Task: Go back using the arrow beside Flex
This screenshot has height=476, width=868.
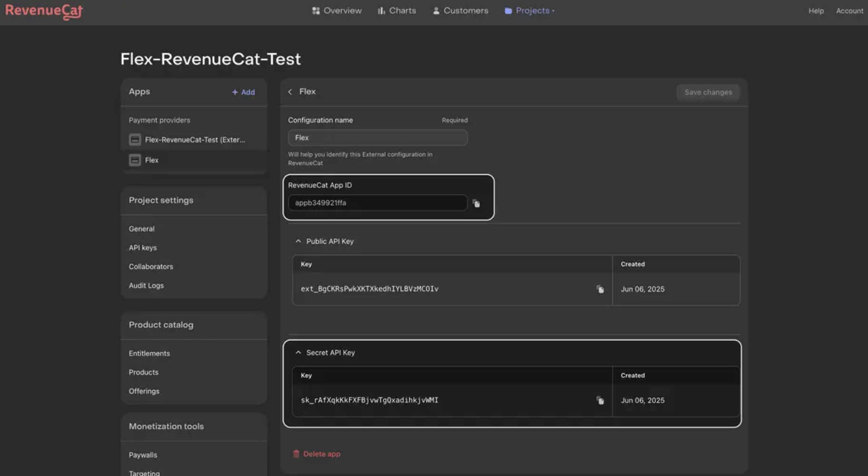Action: click(290, 91)
